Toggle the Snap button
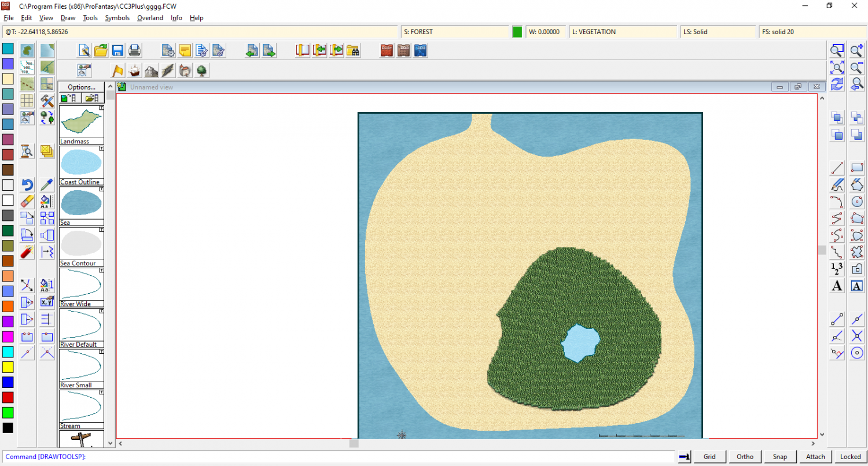The height and width of the screenshot is (466, 868). 780,457
